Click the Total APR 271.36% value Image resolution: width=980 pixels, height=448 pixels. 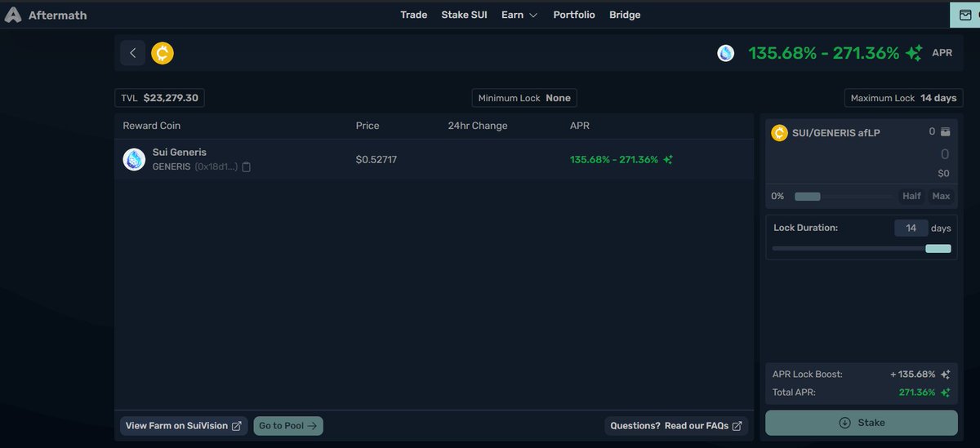pos(917,393)
